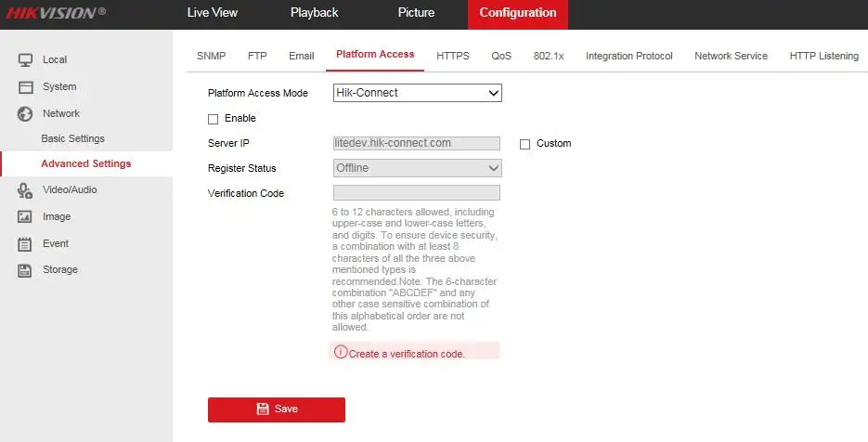Click the Hikvision logo
Screen dimensions: 868x442
click(x=56, y=13)
